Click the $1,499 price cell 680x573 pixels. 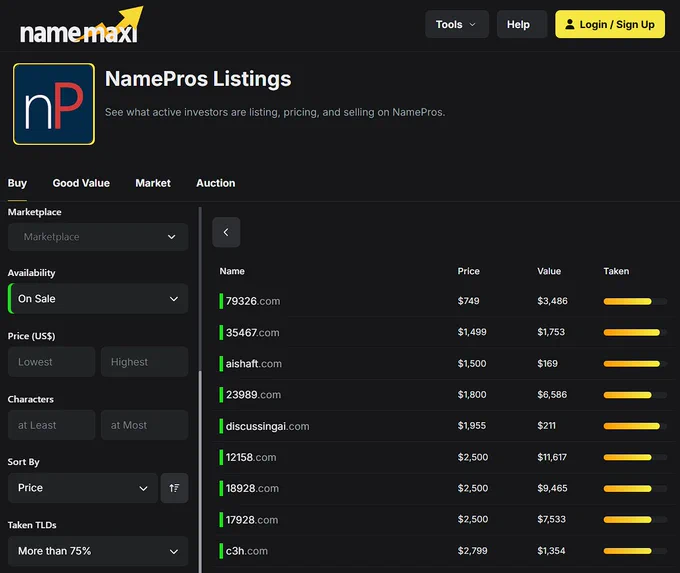(472, 332)
